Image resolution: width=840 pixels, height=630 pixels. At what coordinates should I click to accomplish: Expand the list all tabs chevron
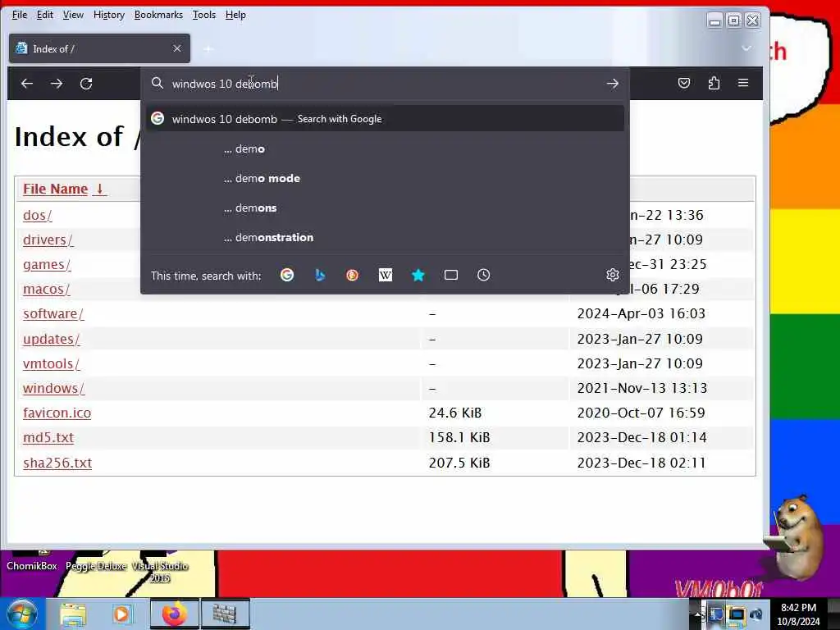746,48
